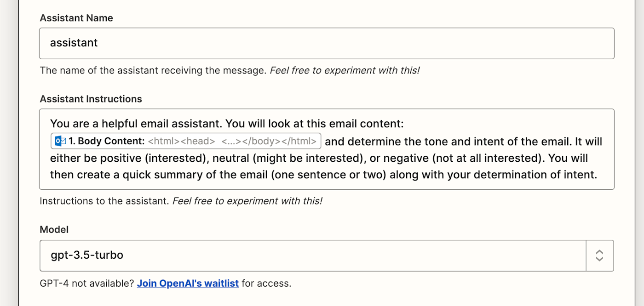Click 'Instructions to the assistant.' helper text
The height and width of the screenshot is (306, 644).
[x=105, y=201]
